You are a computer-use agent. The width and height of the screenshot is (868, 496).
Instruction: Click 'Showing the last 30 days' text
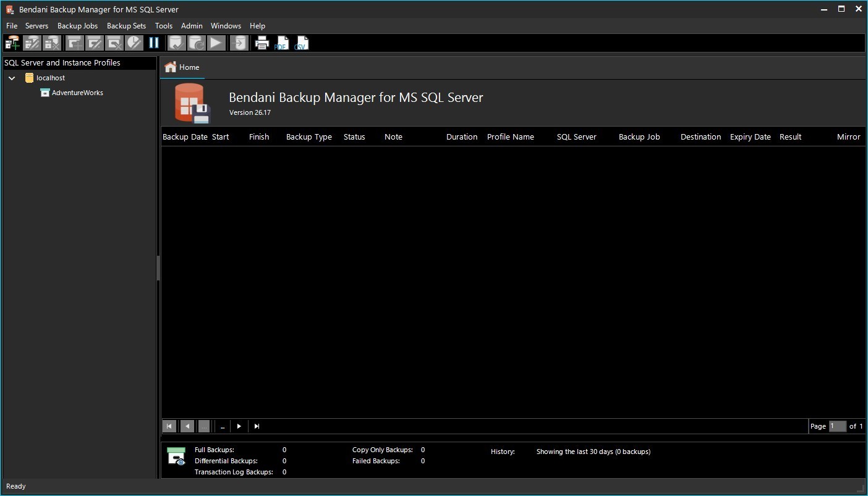point(594,452)
